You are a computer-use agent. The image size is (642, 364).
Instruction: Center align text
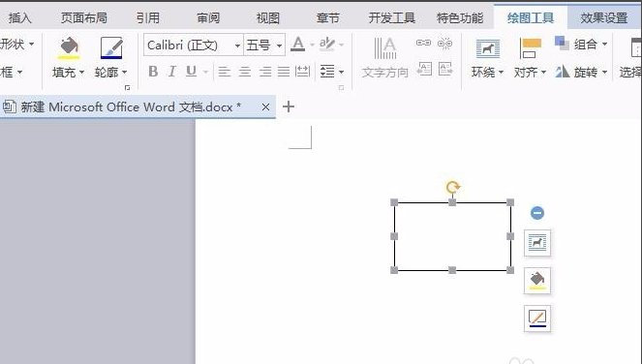245,72
